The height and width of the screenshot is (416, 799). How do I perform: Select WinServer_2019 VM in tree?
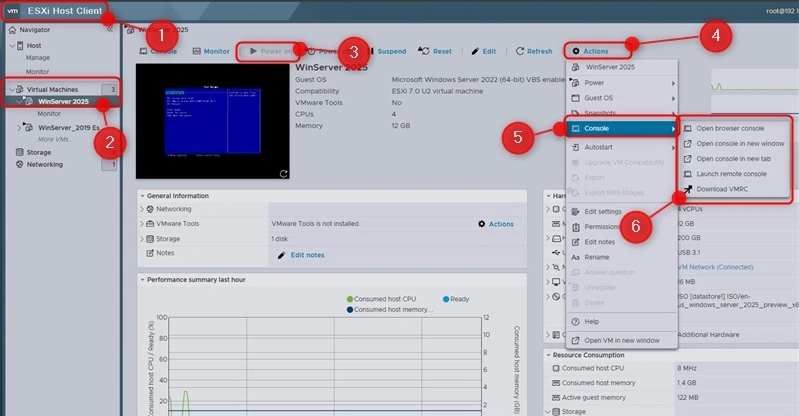pyautogui.click(x=68, y=127)
